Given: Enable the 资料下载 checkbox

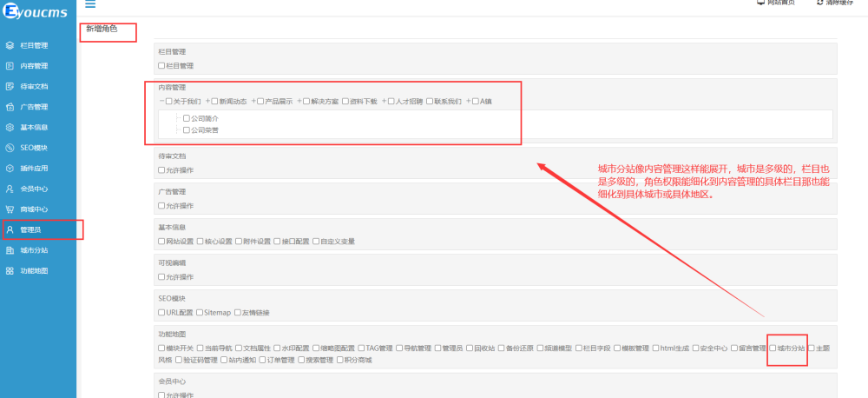Looking at the screenshot, I should tap(345, 102).
